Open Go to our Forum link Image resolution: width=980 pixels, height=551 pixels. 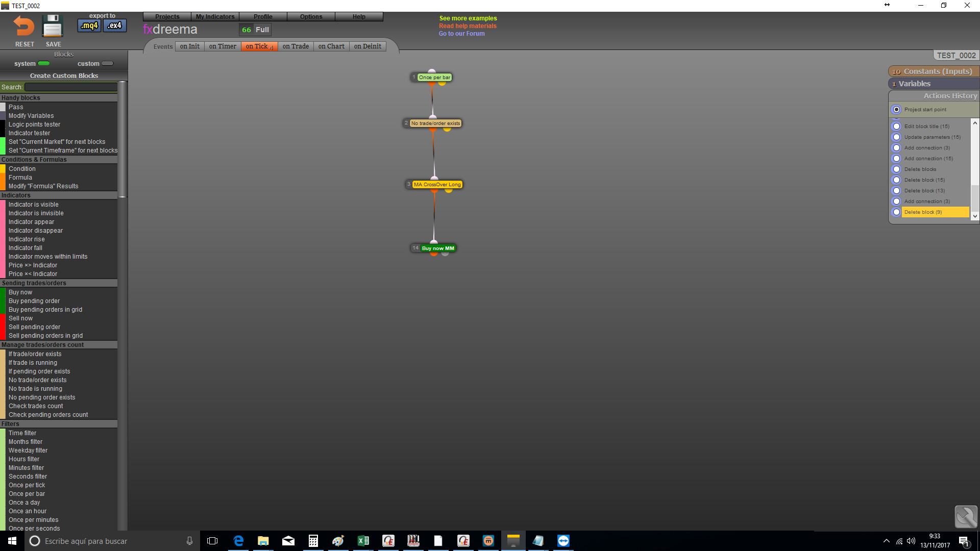tap(461, 34)
